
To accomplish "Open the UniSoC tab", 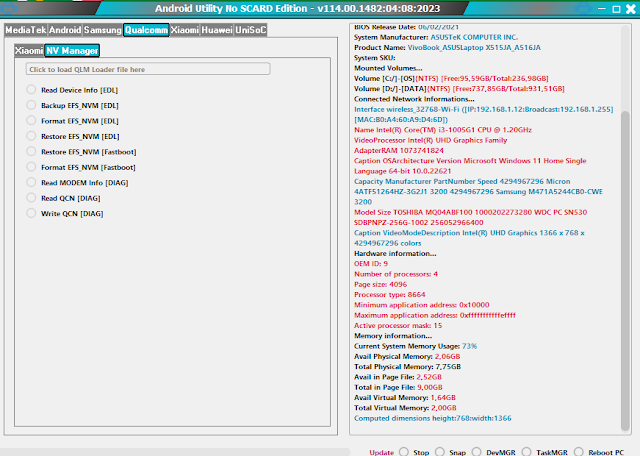I will (250, 30).
